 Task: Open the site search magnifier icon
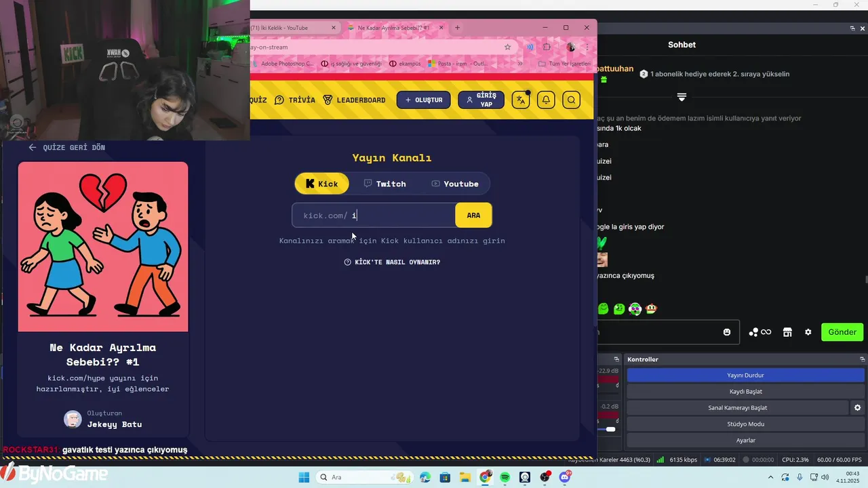pos(571,100)
